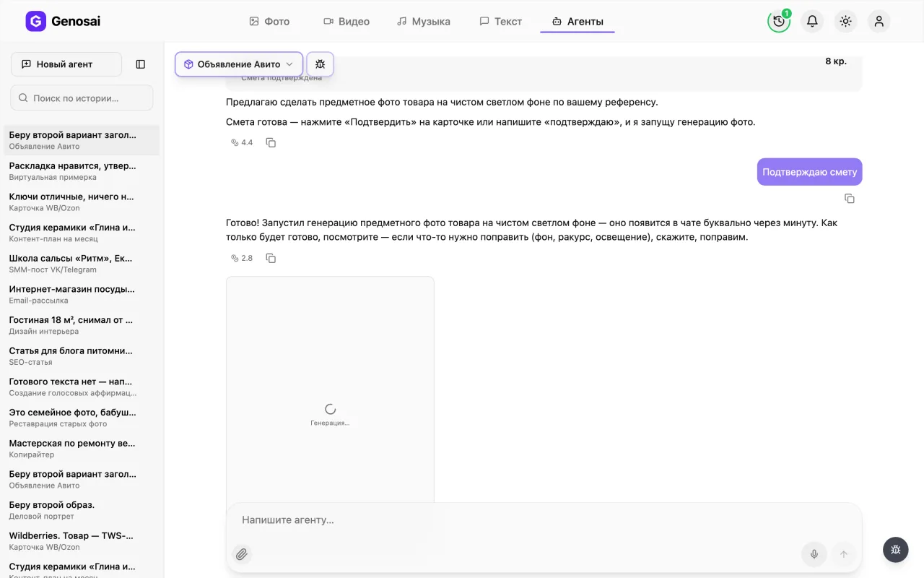
Task: Click the 2.8 credits cost label
Action: [x=242, y=258]
